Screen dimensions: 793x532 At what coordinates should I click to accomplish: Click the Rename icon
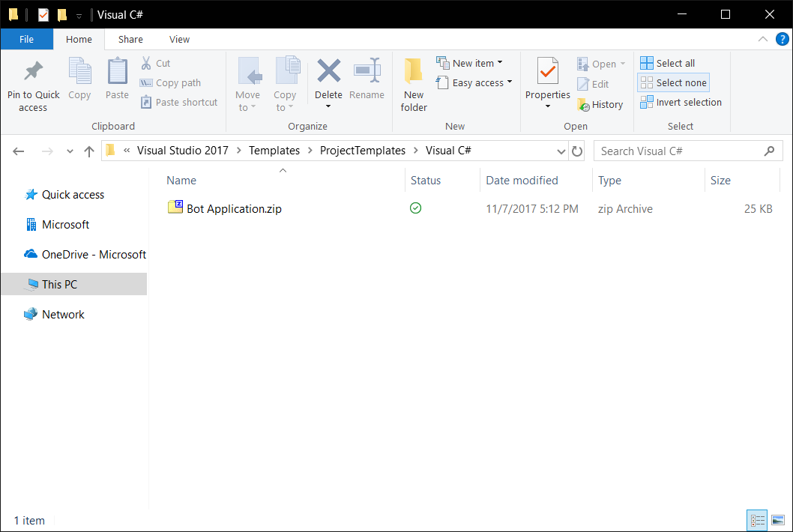click(367, 70)
